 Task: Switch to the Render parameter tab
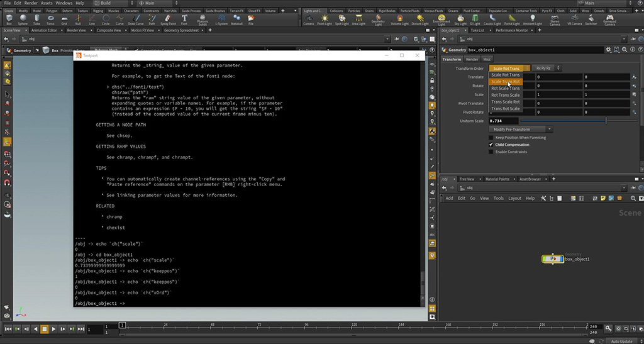(471, 59)
